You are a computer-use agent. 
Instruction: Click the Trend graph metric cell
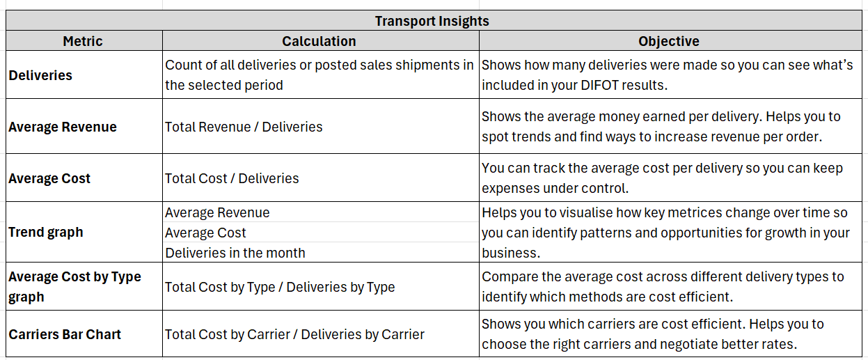(46, 232)
